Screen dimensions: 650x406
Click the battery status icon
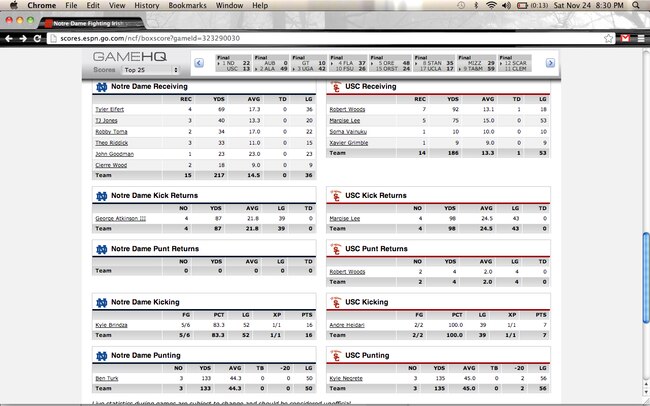pyautogui.click(x=522, y=5)
